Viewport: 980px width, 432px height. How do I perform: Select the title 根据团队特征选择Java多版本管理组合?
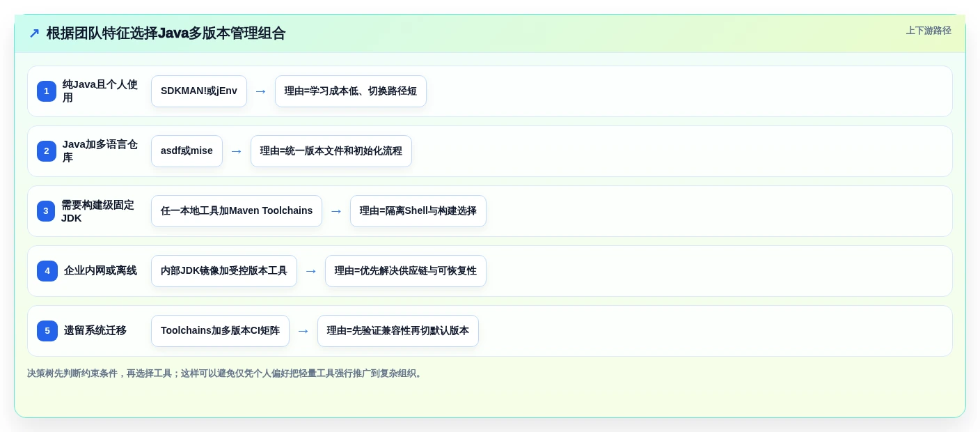click(166, 33)
